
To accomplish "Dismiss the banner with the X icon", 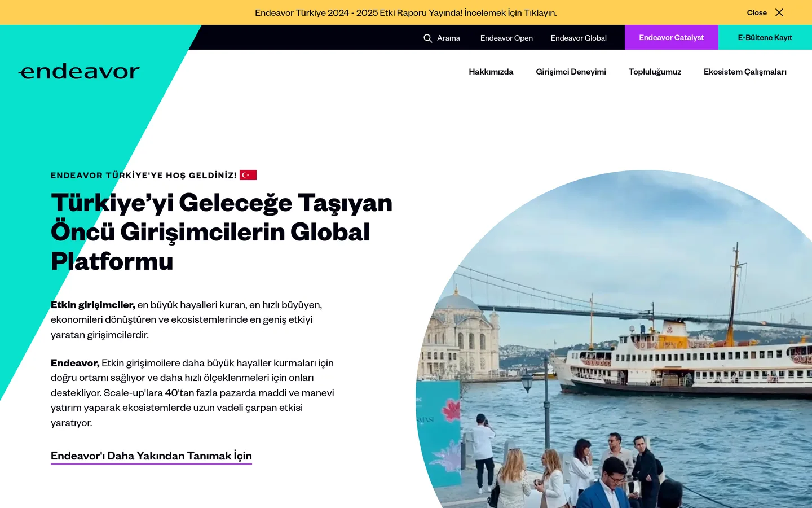I will 779,12.
